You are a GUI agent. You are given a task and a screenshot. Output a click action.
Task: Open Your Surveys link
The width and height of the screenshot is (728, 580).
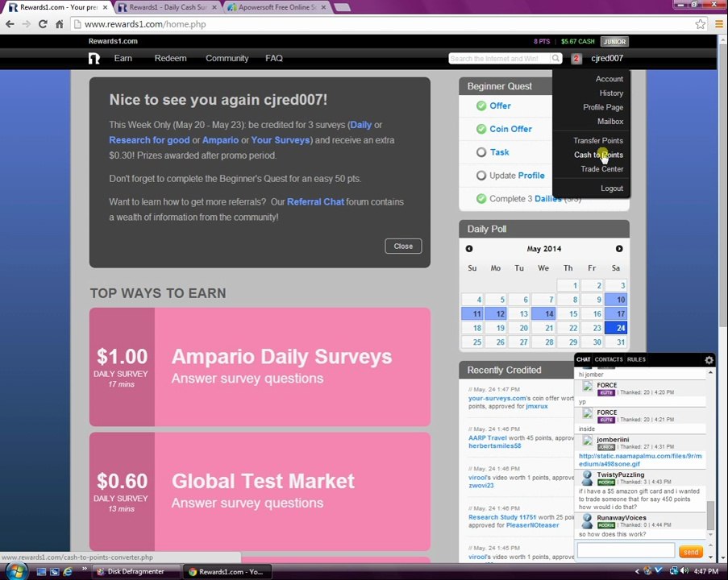click(x=281, y=140)
